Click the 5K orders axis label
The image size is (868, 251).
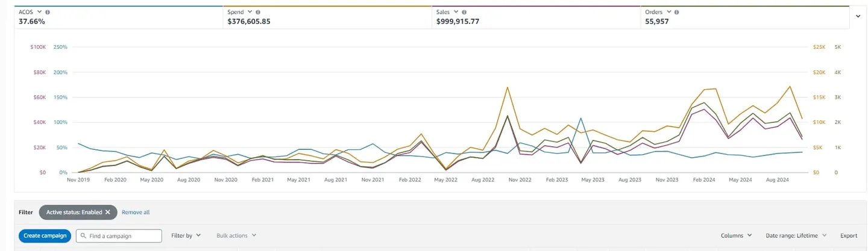[837, 47]
